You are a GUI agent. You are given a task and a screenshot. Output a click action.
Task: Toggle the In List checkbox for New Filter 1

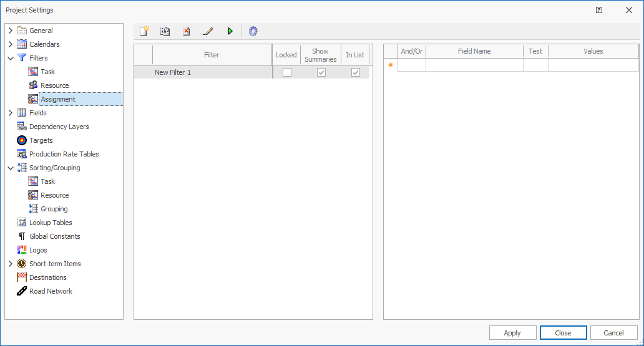[x=355, y=72]
